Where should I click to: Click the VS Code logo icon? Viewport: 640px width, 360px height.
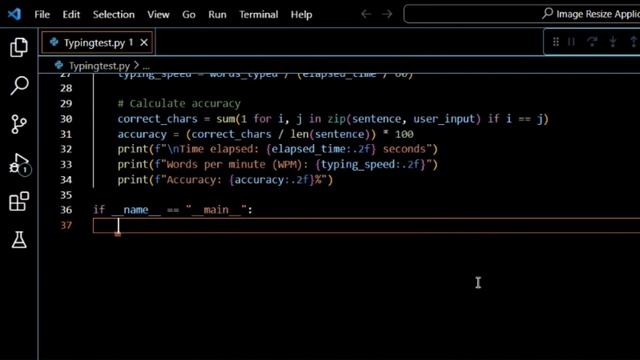click(x=14, y=14)
